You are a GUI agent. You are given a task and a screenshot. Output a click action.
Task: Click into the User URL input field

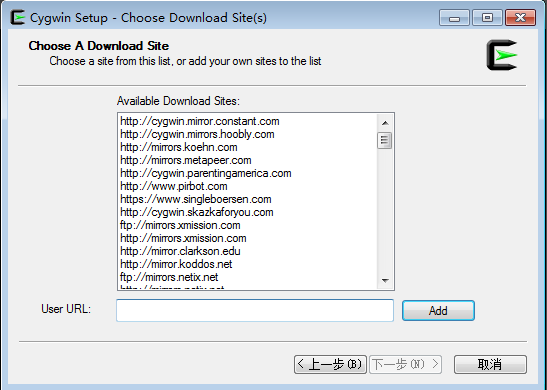pyautogui.click(x=255, y=310)
